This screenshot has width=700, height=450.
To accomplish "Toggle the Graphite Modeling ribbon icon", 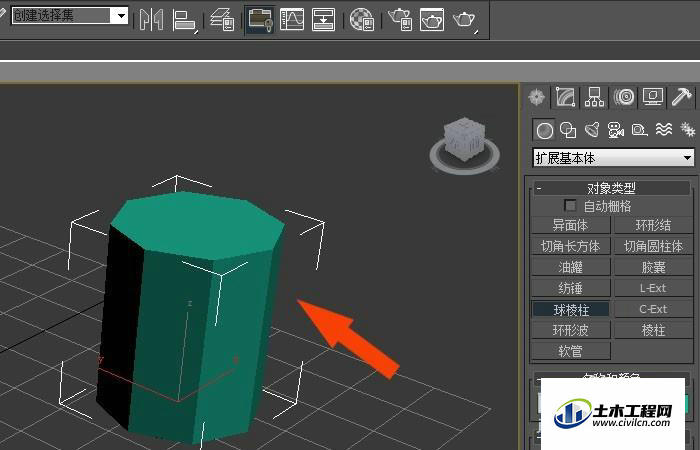I will [x=260, y=20].
